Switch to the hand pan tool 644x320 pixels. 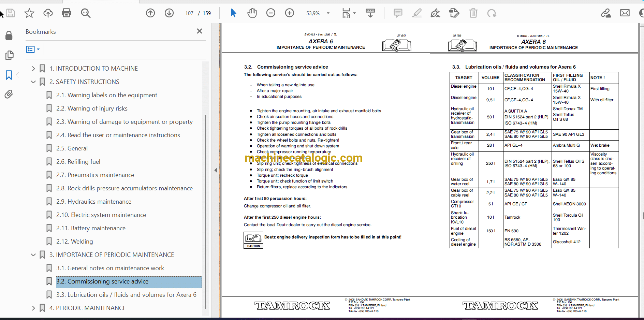pyautogui.click(x=252, y=13)
